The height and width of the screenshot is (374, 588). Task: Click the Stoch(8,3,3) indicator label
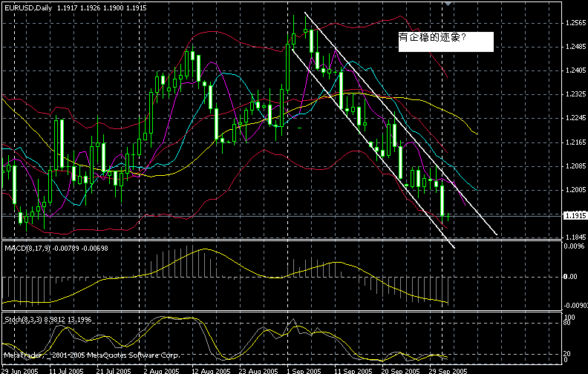coord(24,320)
